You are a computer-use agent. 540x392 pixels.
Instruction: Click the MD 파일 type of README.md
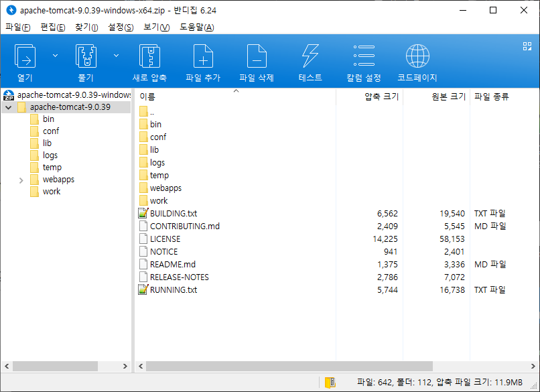point(490,265)
